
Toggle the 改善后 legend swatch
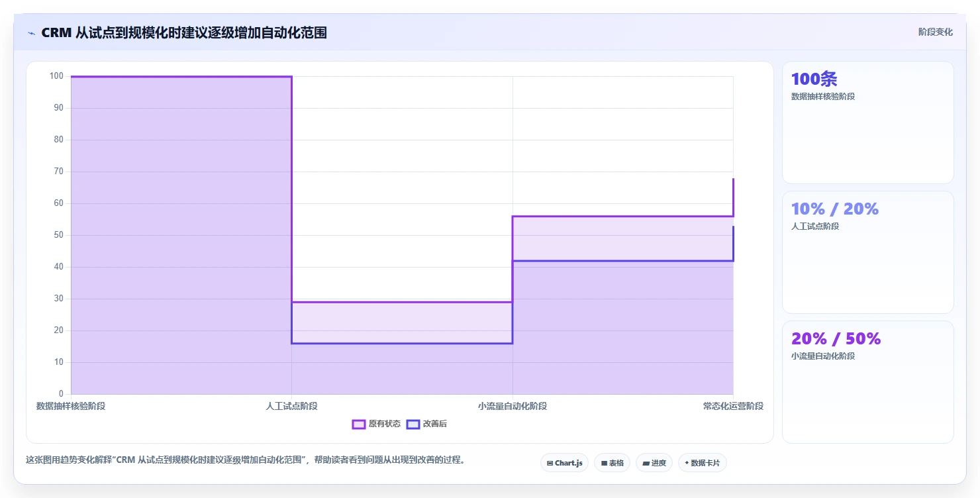coord(413,424)
